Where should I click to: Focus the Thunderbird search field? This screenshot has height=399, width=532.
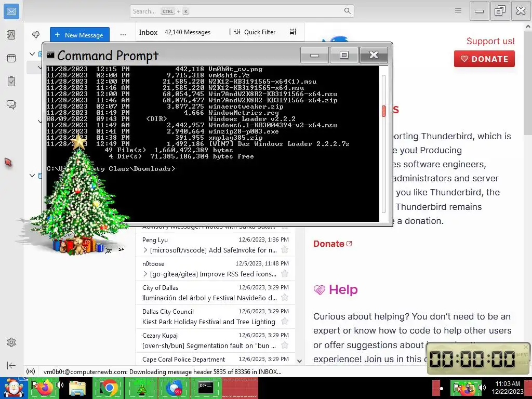(242, 11)
